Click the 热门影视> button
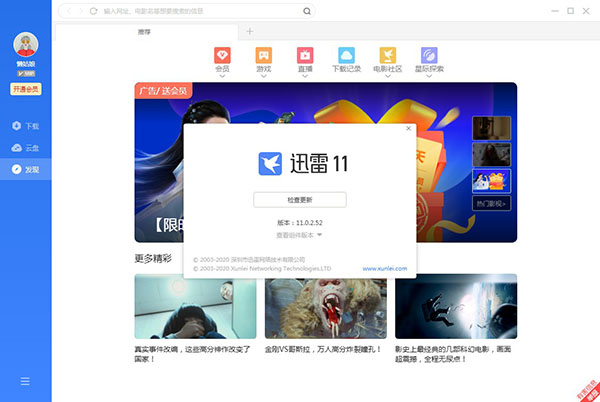The image size is (600, 402). (491, 203)
